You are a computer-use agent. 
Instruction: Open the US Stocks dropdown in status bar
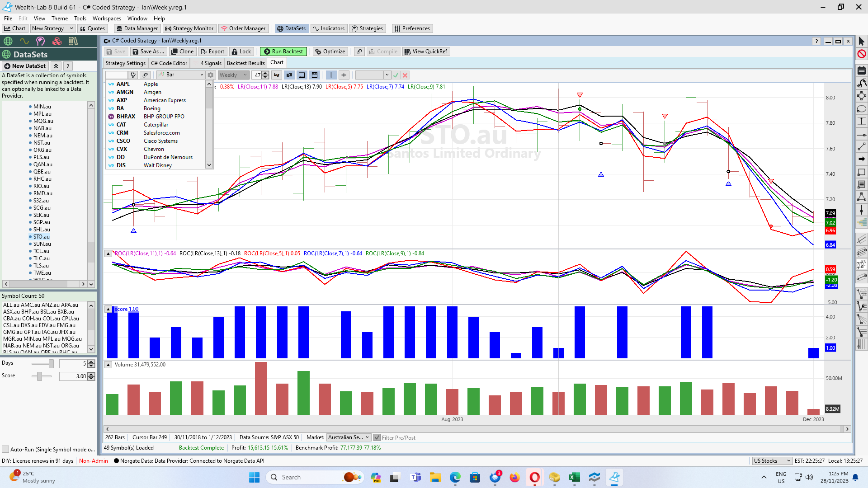[x=772, y=461]
